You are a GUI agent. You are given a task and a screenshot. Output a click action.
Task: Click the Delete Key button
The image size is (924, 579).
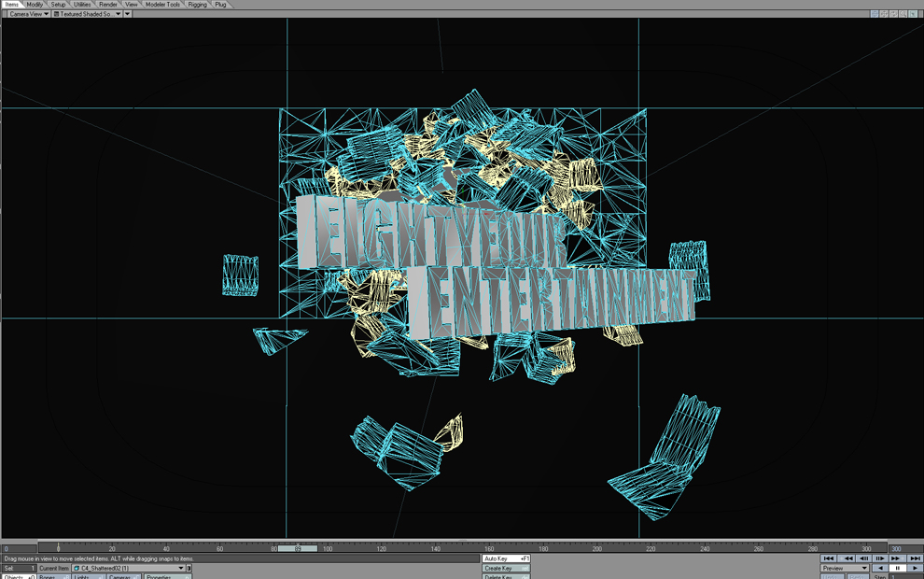[x=506, y=576]
